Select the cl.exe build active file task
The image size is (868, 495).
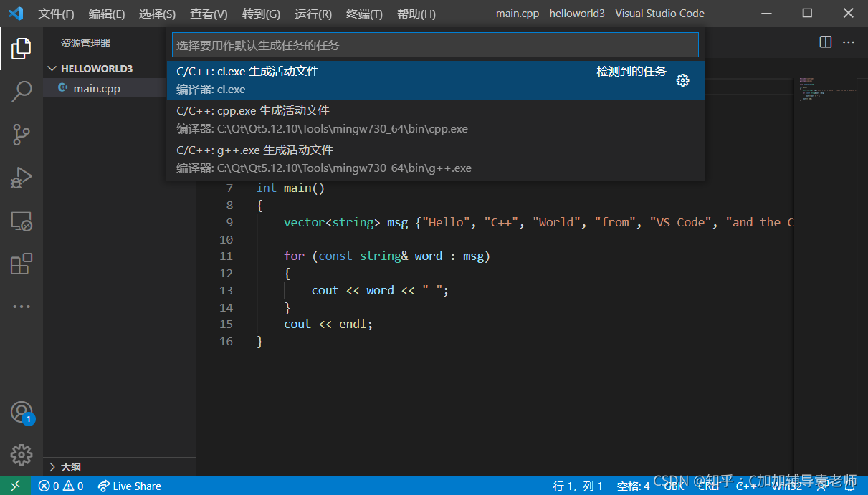click(x=435, y=80)
